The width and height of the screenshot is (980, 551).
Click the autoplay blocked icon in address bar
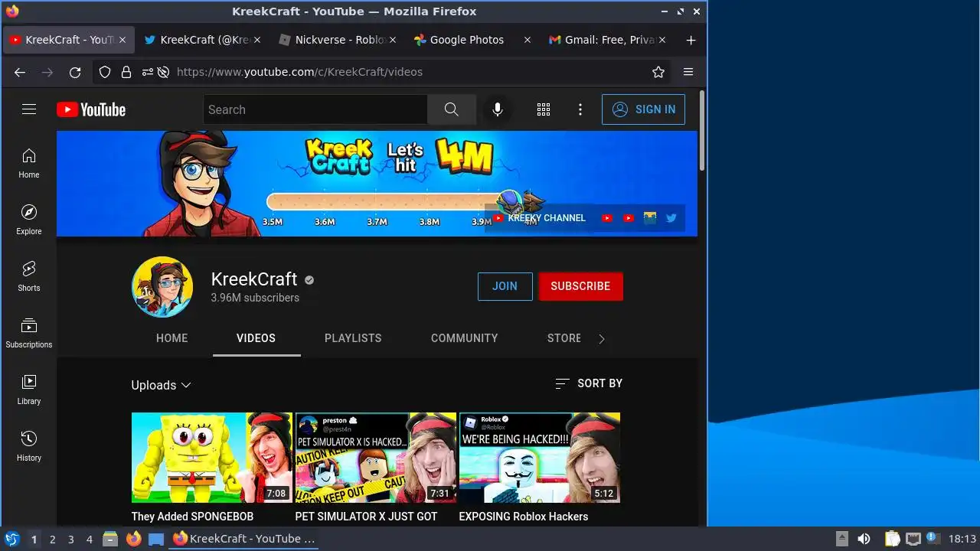[163, 72]
